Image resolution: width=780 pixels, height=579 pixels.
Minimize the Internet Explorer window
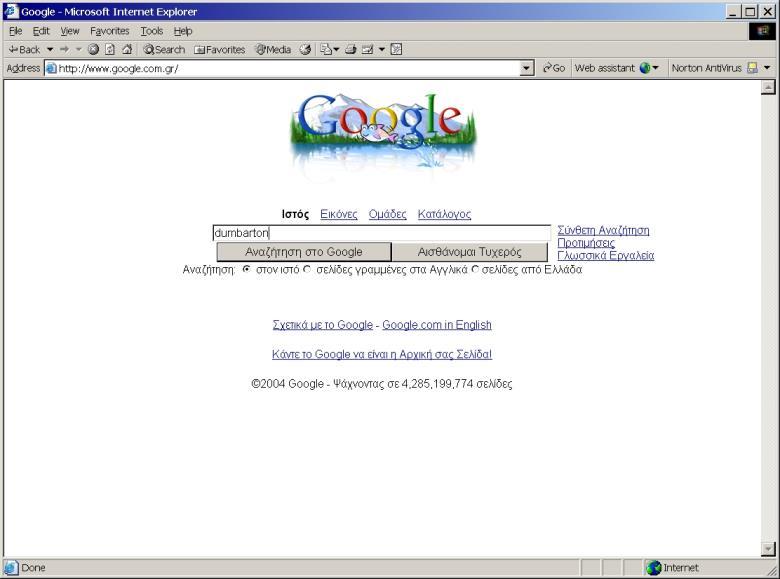click(x=733, y=11)
